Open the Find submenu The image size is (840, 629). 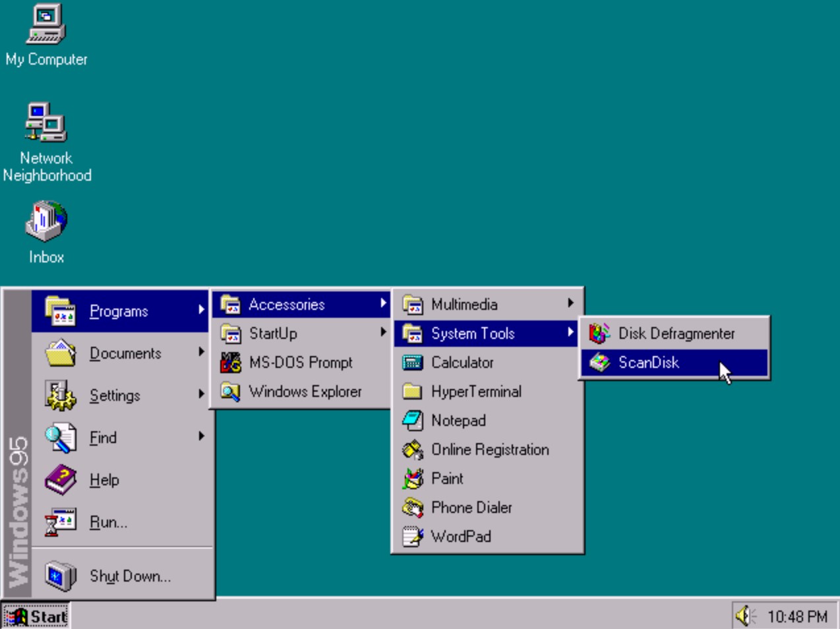point(103,437)
